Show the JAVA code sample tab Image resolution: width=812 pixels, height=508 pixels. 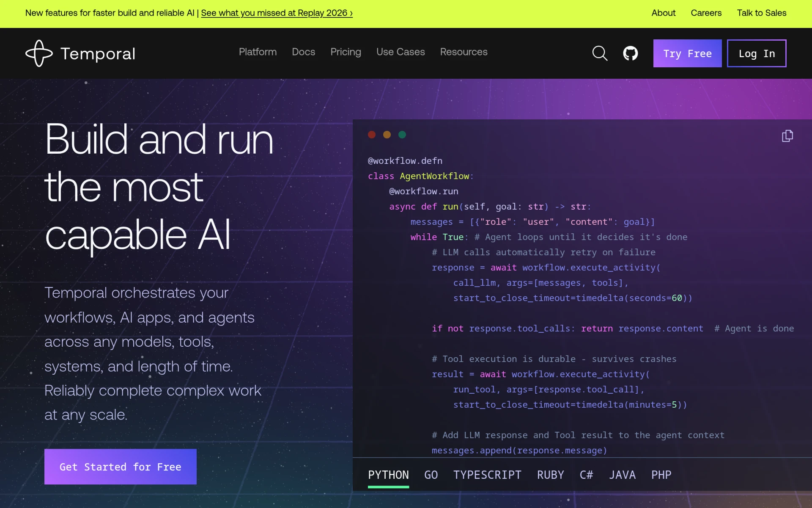click(622, 475)
